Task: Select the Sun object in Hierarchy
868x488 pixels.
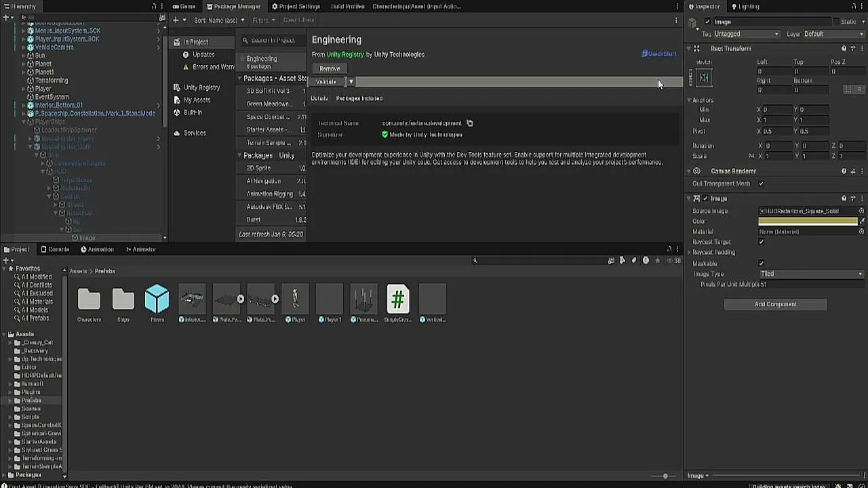Action: click(40, 56)
